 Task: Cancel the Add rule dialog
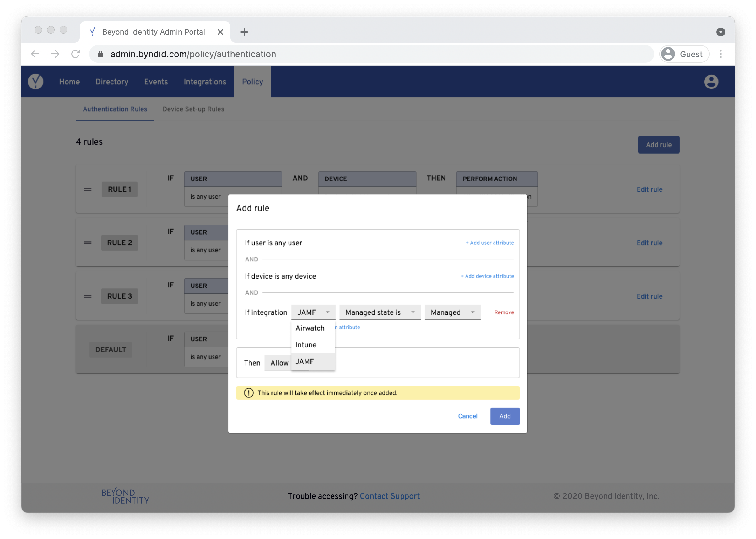point(467,416)
